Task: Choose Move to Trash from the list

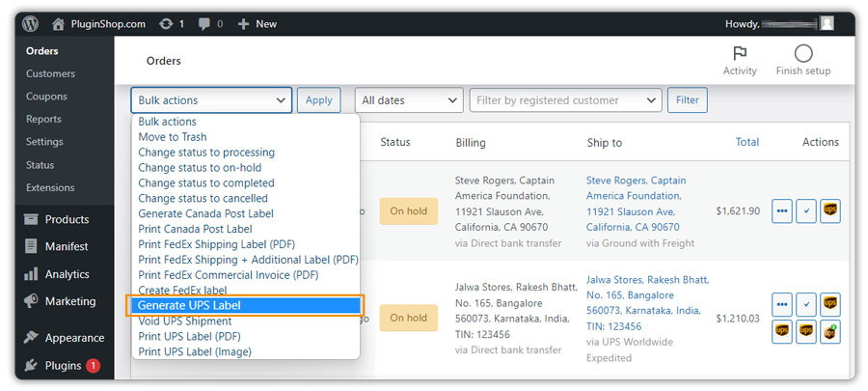Action: pyautogui.click(x=173, y=137)
